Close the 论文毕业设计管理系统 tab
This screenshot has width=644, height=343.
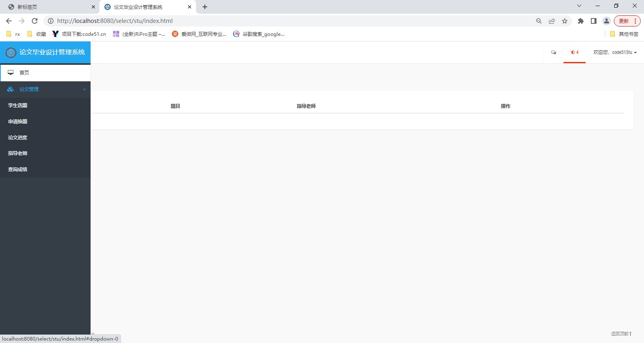(190, 7)
